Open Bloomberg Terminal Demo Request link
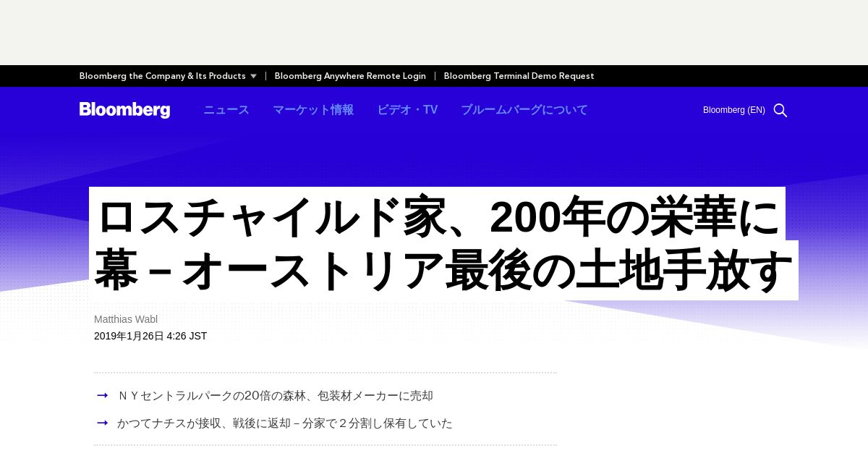The height and width of the screenshot is (456, 868). pyautogui.click(x=519, y=76)
